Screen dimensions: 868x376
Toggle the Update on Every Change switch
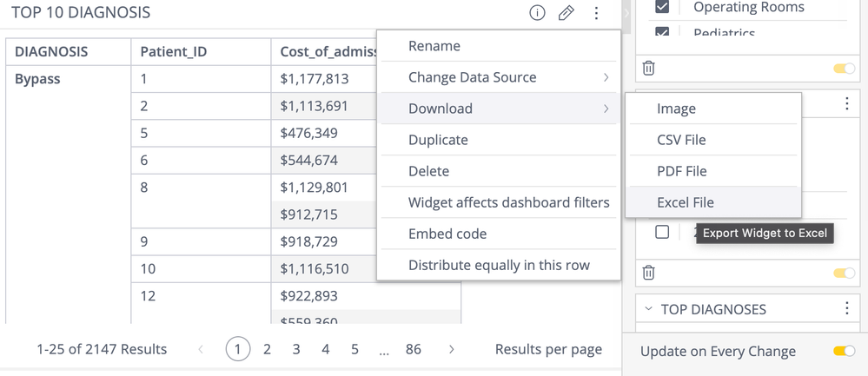pos(844,351)
